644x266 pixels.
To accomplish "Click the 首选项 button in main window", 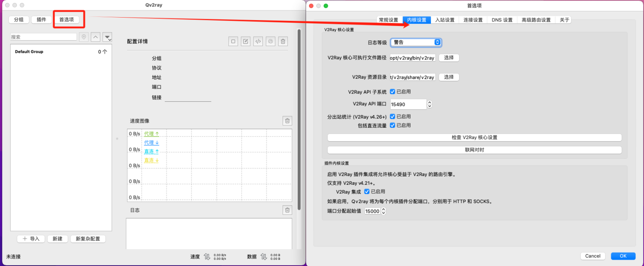I will tap(67, 20).
